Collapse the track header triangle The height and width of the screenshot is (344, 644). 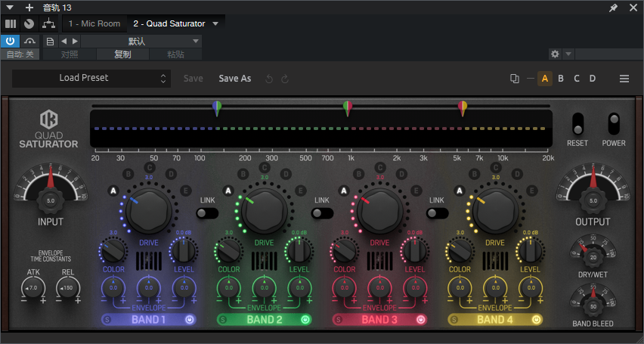[x=10, y=8]
